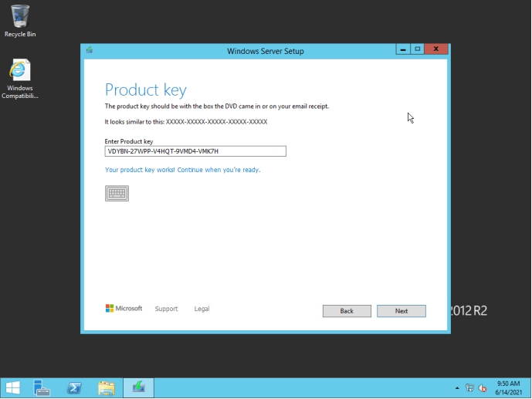Show hidden tray icons arrow

click(x=457, y=388)
